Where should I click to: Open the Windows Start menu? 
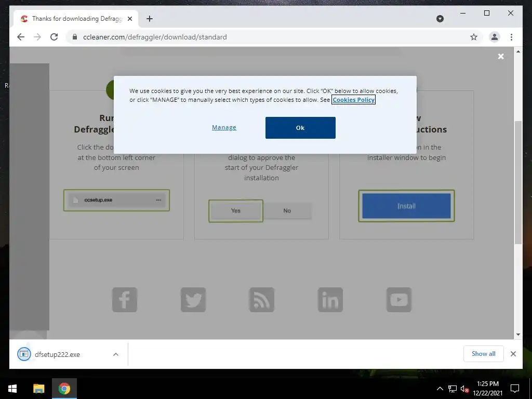(x=12, y=389)
